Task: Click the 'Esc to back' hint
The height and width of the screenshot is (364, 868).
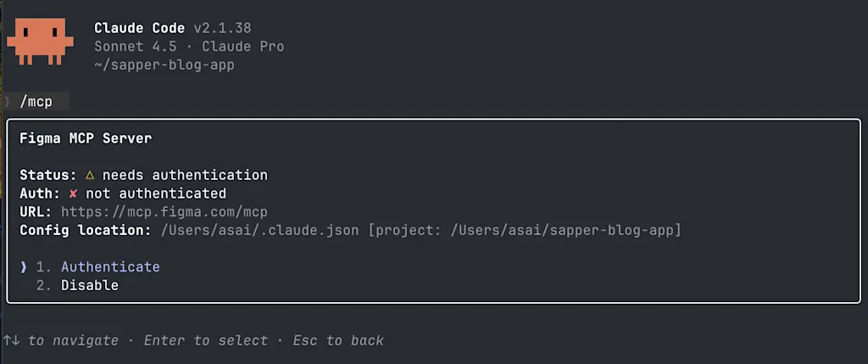Action: [338, 340]
